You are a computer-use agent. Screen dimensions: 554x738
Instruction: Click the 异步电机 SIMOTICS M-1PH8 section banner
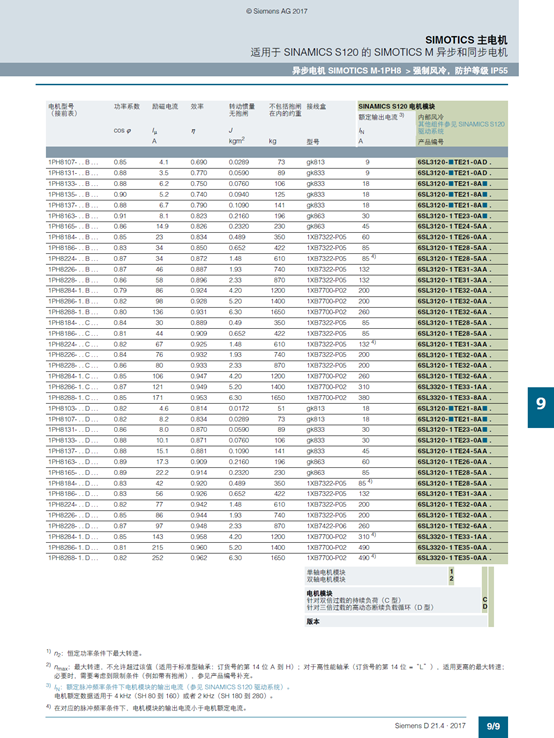[x=400, y=71]
